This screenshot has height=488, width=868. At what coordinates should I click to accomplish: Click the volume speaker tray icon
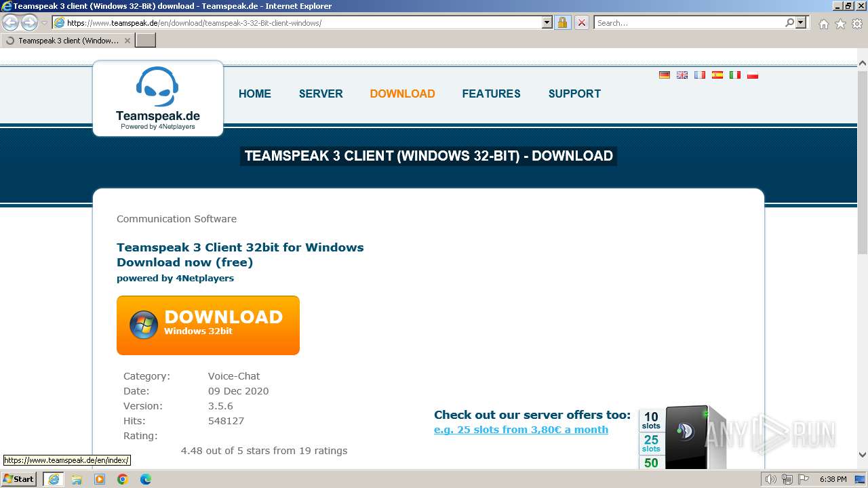pos(770,479)
